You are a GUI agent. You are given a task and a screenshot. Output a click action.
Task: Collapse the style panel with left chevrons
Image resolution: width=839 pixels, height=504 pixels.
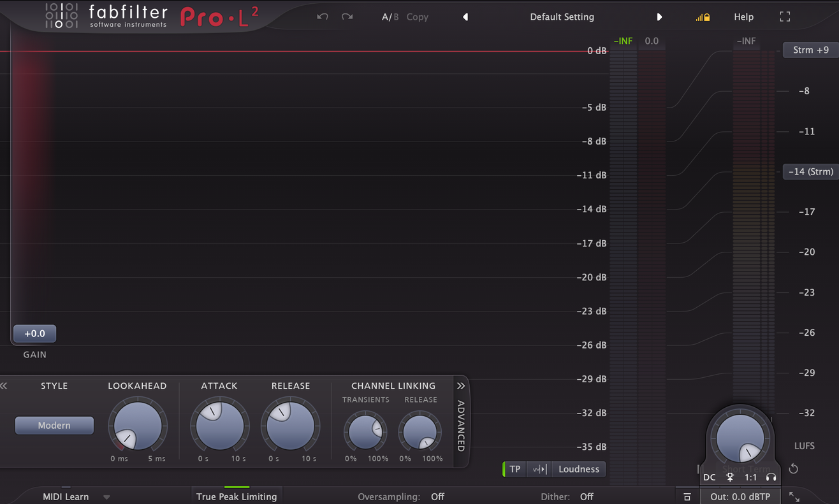[4, 386]
